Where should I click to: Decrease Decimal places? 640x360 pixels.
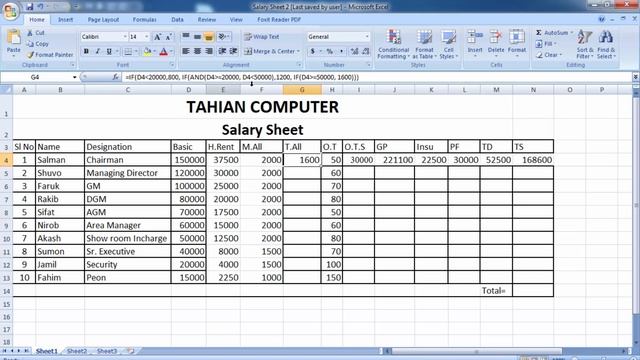[366, 51]
